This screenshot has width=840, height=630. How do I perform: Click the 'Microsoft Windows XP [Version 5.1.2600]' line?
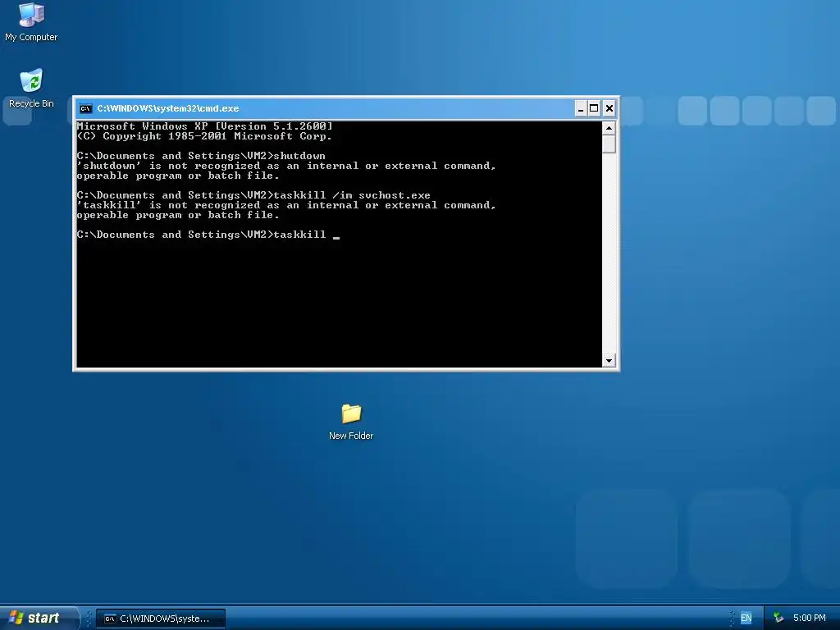[204, 126]
